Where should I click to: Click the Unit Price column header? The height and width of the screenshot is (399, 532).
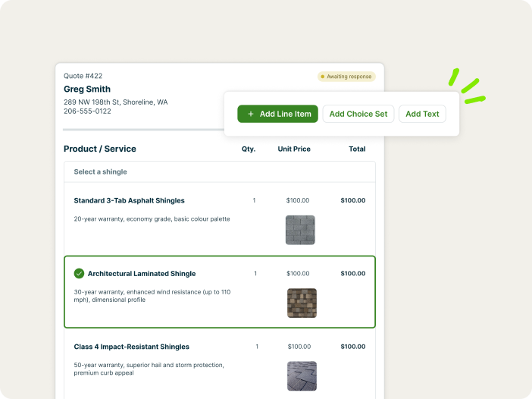(294, 149)
